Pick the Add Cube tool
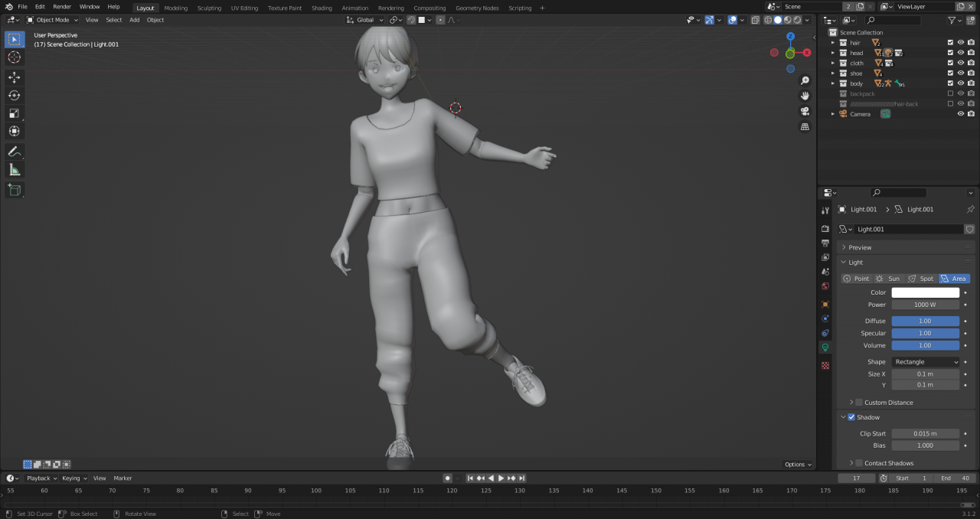The image size is (980, 519). 14,189
